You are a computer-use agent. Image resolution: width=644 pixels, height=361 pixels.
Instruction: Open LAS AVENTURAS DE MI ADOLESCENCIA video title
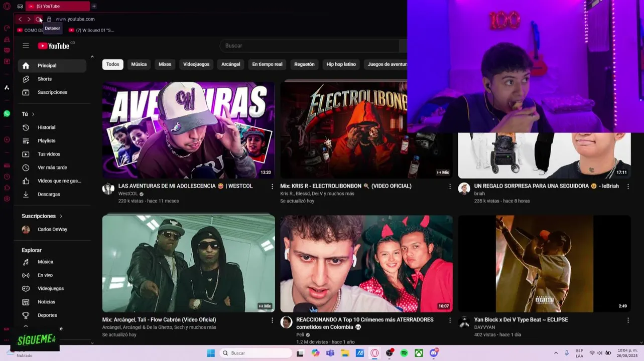pos(185,186)
